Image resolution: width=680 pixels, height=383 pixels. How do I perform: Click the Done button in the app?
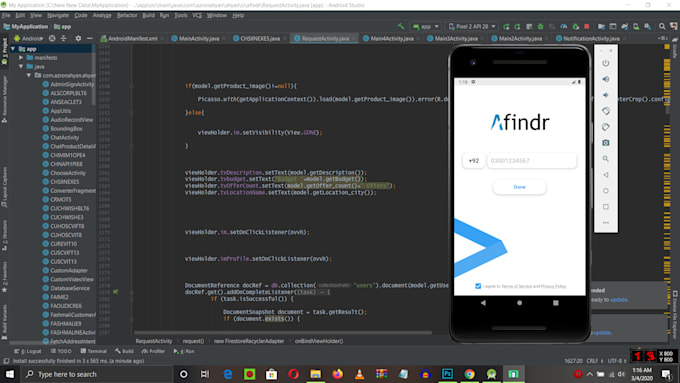point(519,187)
